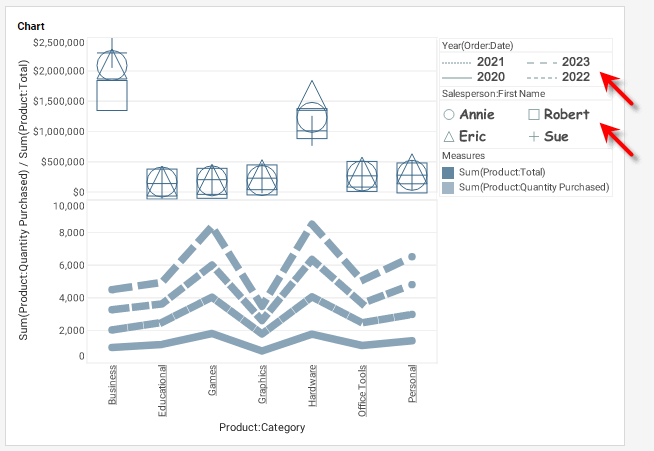Image resolution: width=654 pixels, height=451 pixels.
Task: Select the Sum(Product:Quantity Purchased) color swatch
Action: pos(448,187)
